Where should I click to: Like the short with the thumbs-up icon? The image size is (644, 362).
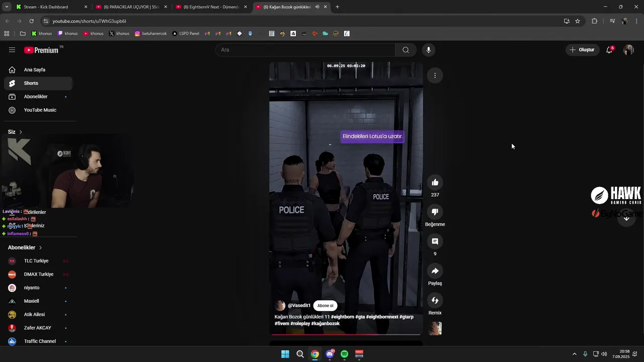[x=435, y=183]
